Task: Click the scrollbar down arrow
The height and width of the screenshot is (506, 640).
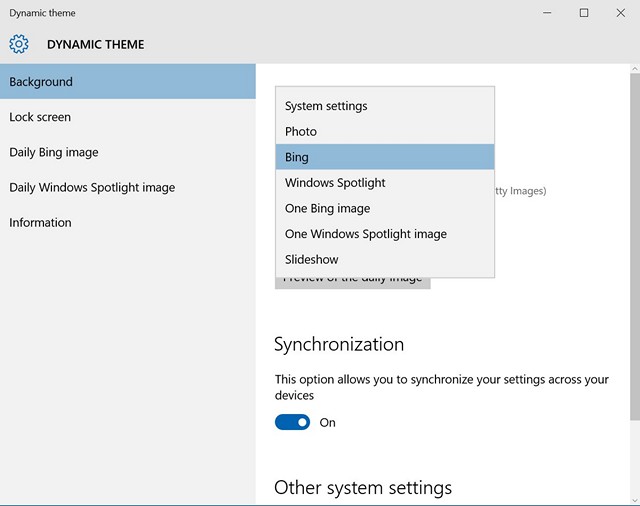Action: pos(635,500)
